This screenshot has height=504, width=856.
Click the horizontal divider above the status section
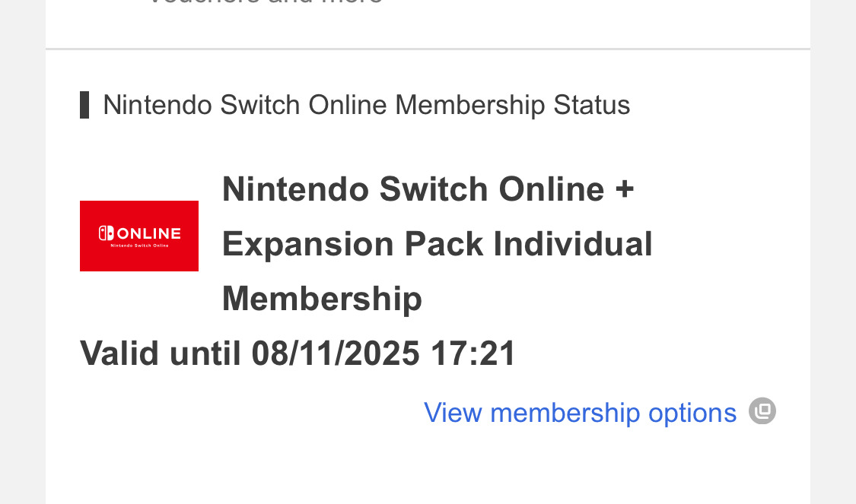tap(428, 49)
